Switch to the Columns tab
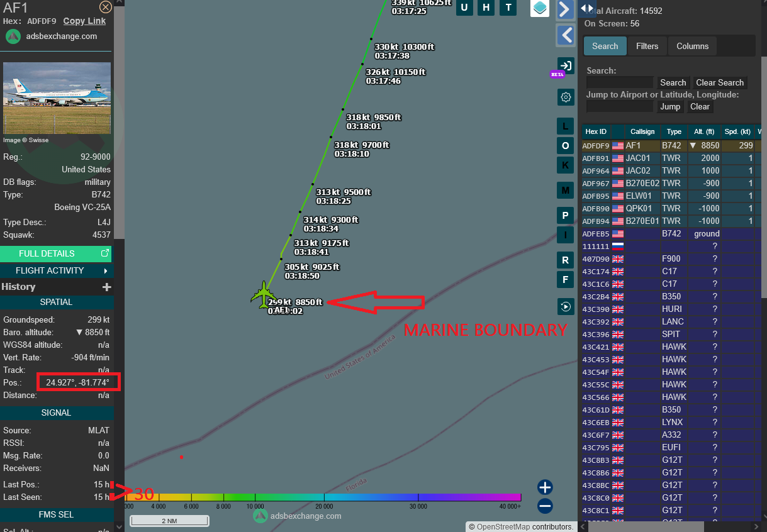Viewport: 767px width, 532px height. [x=692, y=46]
